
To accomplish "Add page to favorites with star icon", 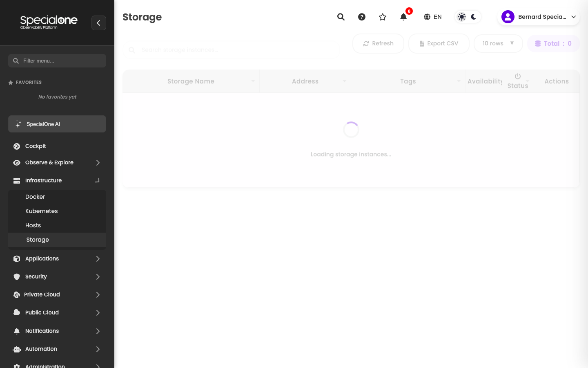I will tap(383, 17).
